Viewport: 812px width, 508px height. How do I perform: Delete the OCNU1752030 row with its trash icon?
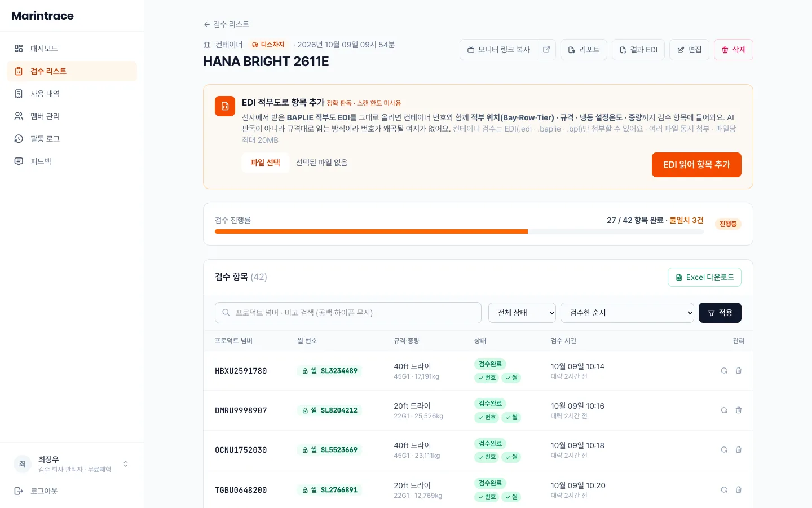pyautogui.click(x=739, y=450)
